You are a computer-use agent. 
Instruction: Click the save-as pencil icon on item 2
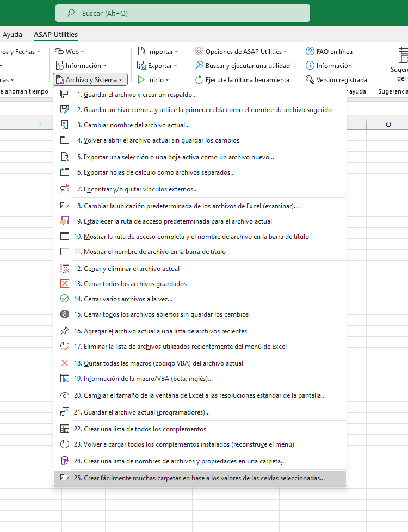coord(65,109)
